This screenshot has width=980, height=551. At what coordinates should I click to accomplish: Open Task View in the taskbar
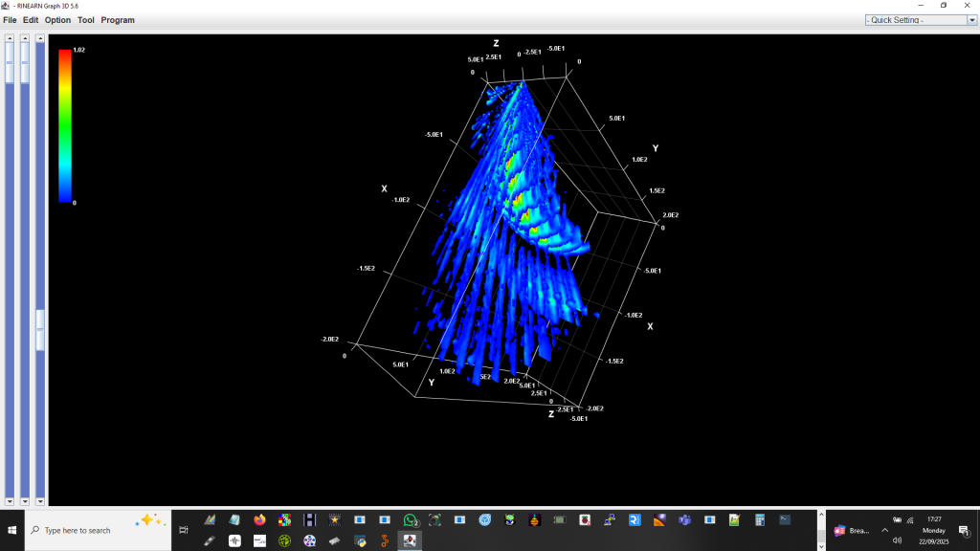[x=184, y=530]
